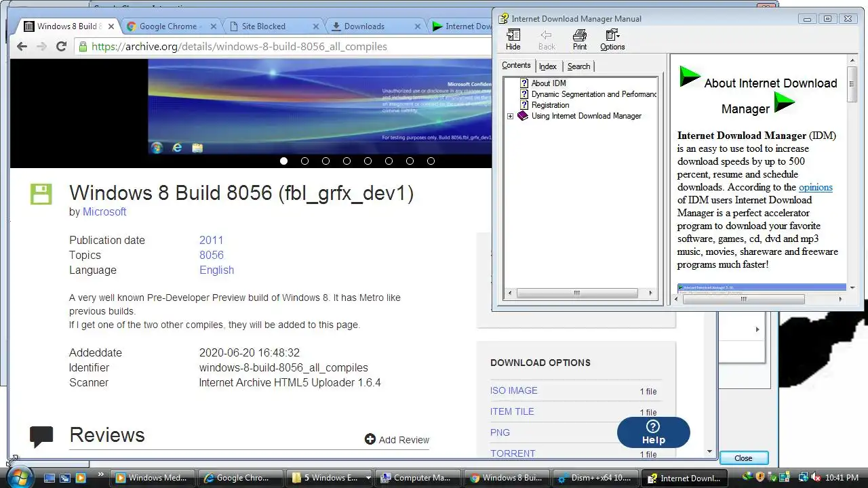The width and height of the screenshot is (868, 488).
Task: Select the sixth carousel dot
Action: click(389, 161)
